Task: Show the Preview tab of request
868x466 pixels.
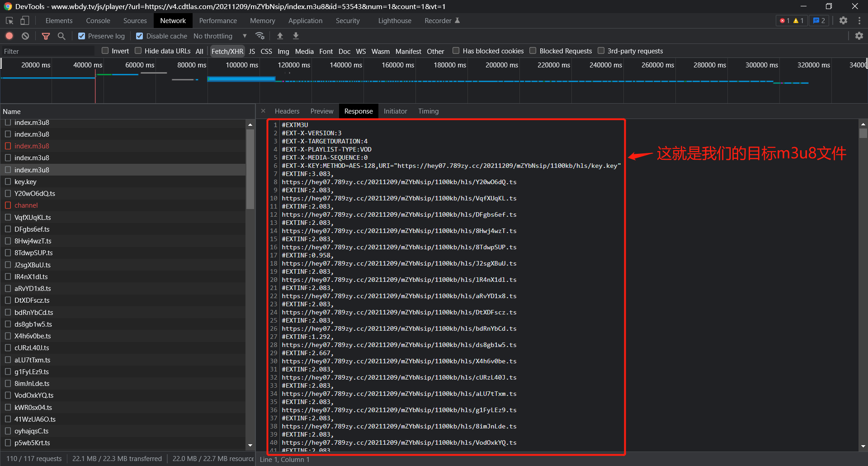Action: 322,111
